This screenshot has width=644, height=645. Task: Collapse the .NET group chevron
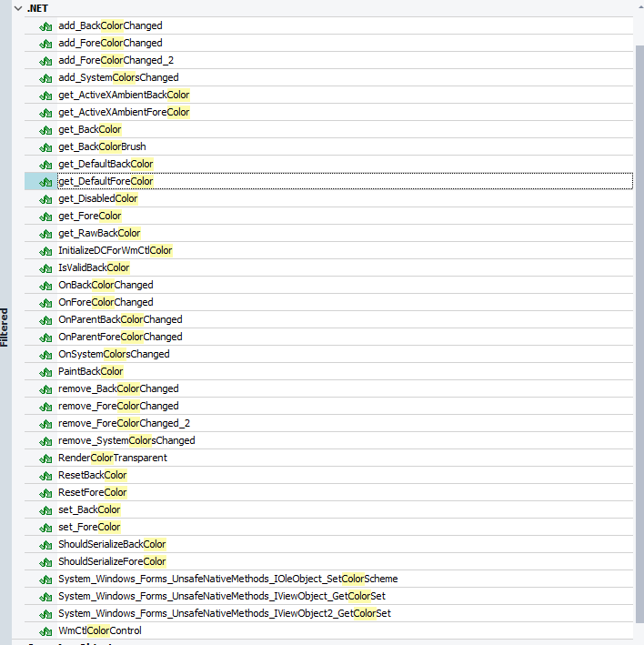[x=18, y=8]
